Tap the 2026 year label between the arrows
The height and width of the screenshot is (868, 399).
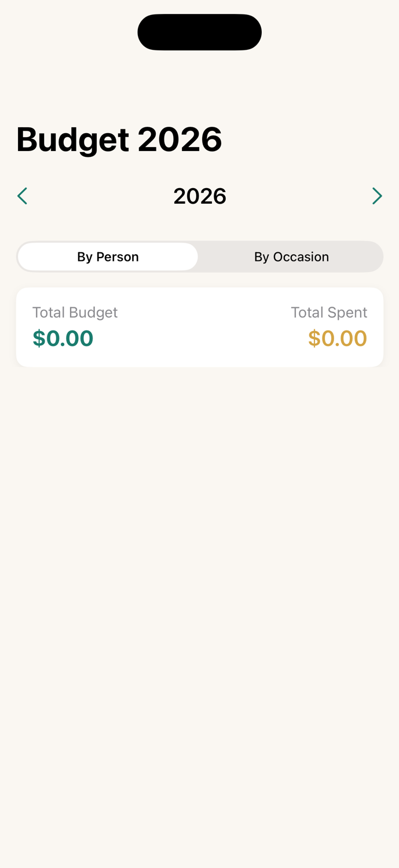tap(200, 196)
